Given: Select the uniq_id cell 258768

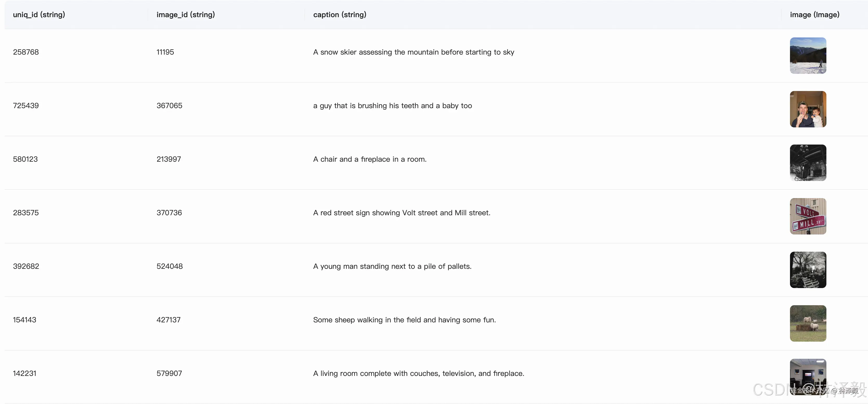Looking at the screenshot, I should tap(26, 52).
